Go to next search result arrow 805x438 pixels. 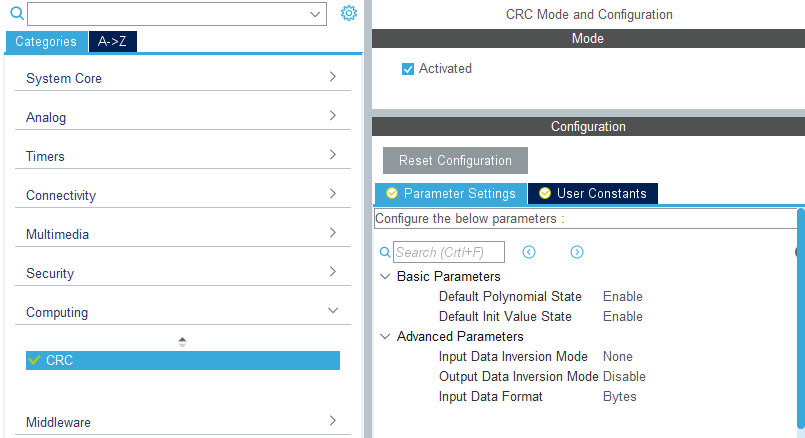[577, 252]
